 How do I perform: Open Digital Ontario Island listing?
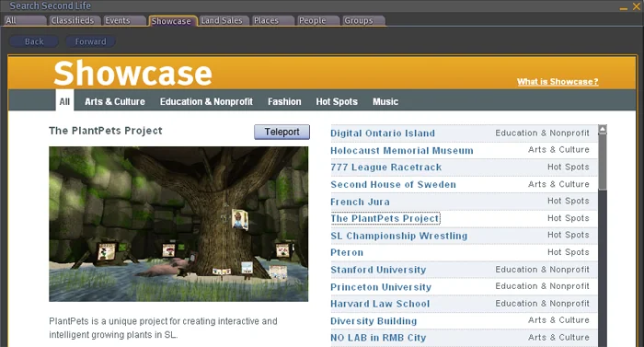pyautogui.click(x=383, y=133)
